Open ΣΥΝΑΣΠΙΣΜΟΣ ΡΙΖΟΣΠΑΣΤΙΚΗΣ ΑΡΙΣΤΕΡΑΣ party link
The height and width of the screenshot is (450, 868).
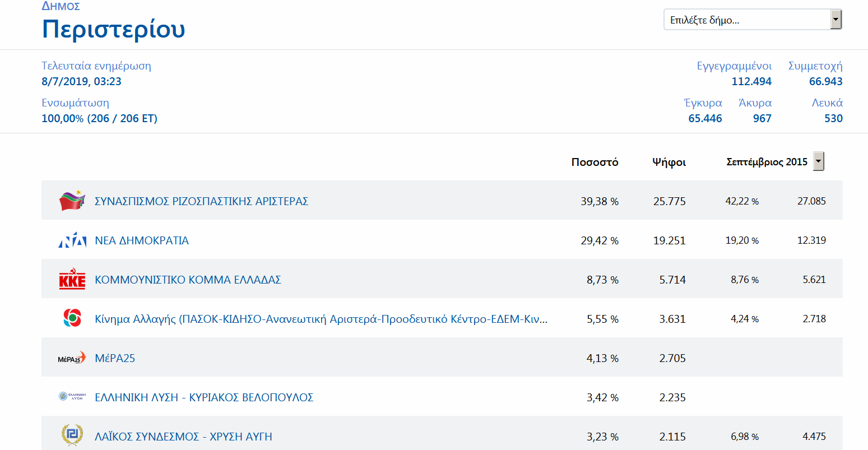(x=202, y=201)
